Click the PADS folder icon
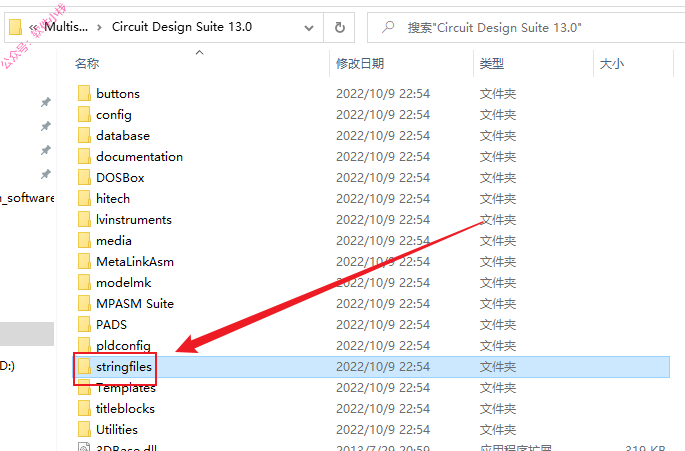The width and height of the screenshot is (685, 451). (x=84, y=324)
